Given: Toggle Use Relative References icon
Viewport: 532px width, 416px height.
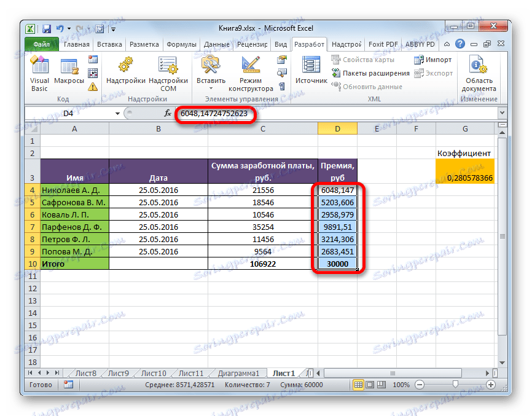Looking at the screenshot, I should click(93, 73).
